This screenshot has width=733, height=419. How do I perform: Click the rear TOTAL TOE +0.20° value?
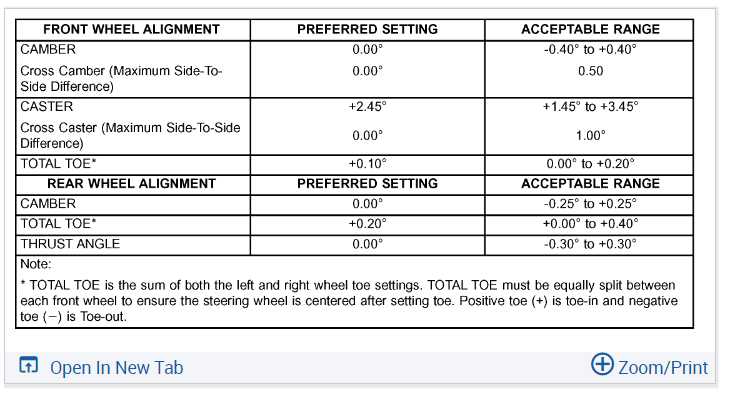(x=367, y=224)
